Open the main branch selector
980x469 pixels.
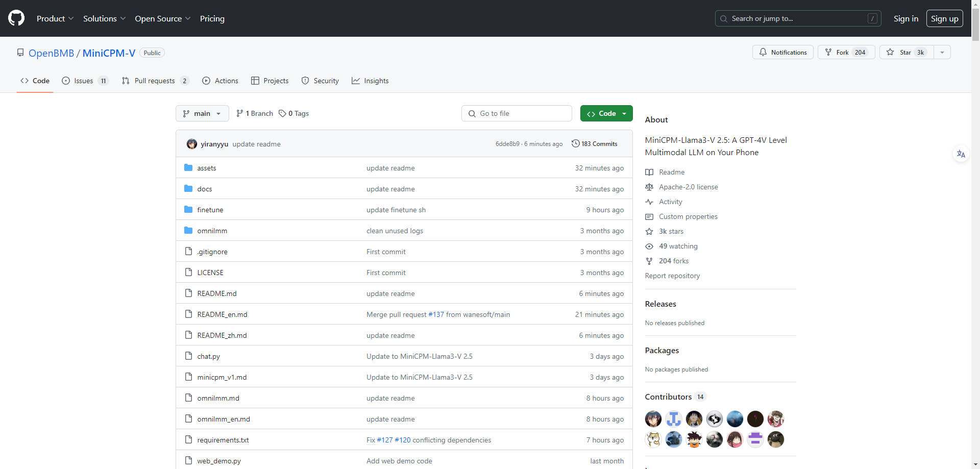point(202,113)
